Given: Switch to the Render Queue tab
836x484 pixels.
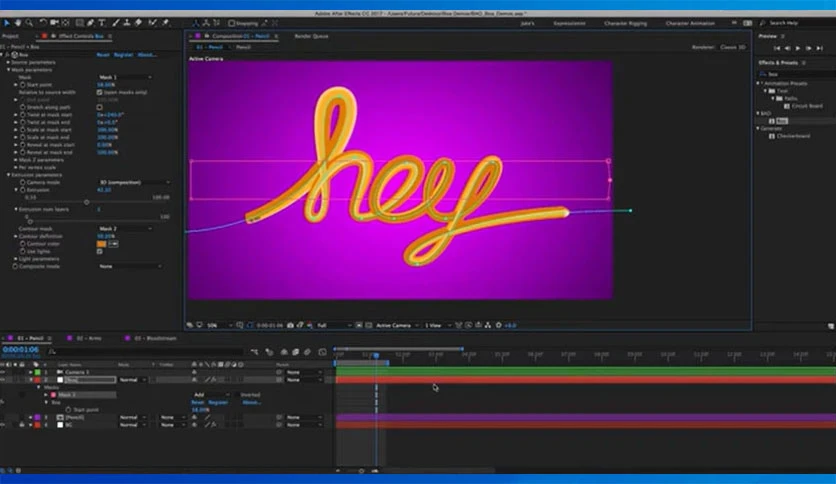Looking at the screenshot, I should click(311, 36).
